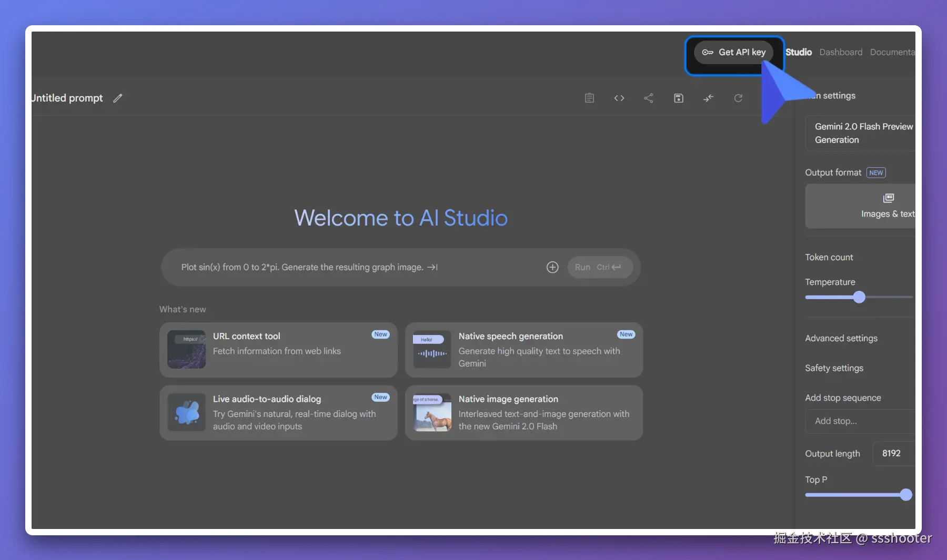Open the Safety settings section
The width and height of the screenshot is (947, 560).
(x=834, y=368)
